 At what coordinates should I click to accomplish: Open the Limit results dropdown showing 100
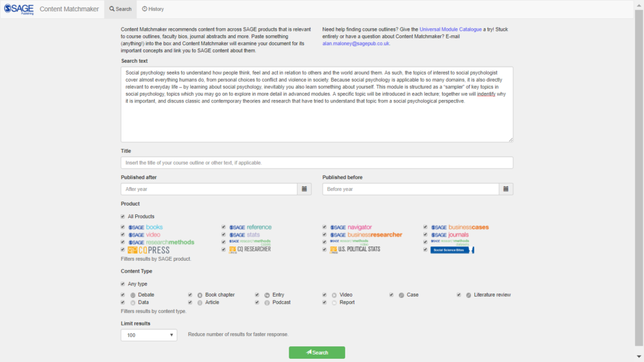pos(148,336)
